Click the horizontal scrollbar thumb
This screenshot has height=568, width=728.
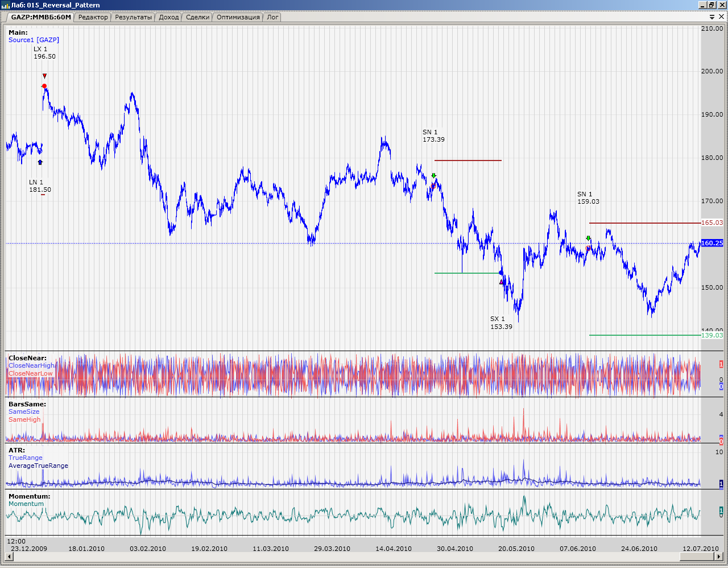(x=364, y=556)
